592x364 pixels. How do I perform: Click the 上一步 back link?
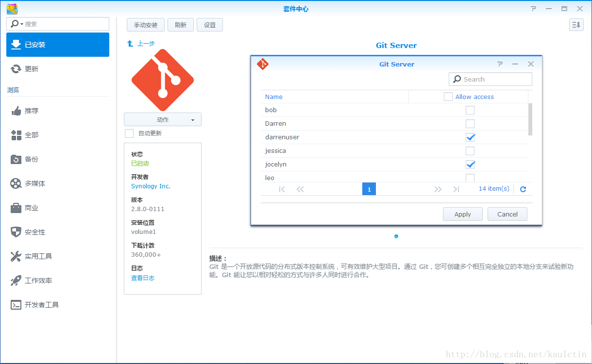click(146, 43)
